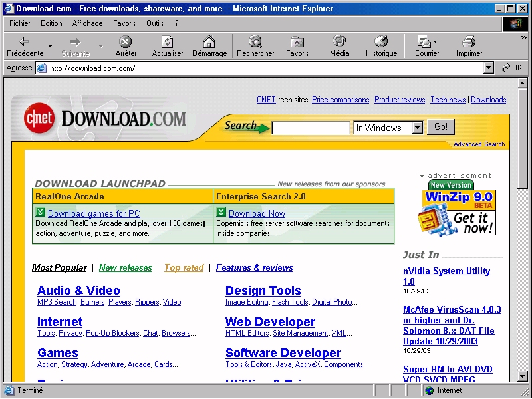Open the Affichage menu
This screenshot has width=532, height=399.
pyautogui.click(x=87, y=23)
